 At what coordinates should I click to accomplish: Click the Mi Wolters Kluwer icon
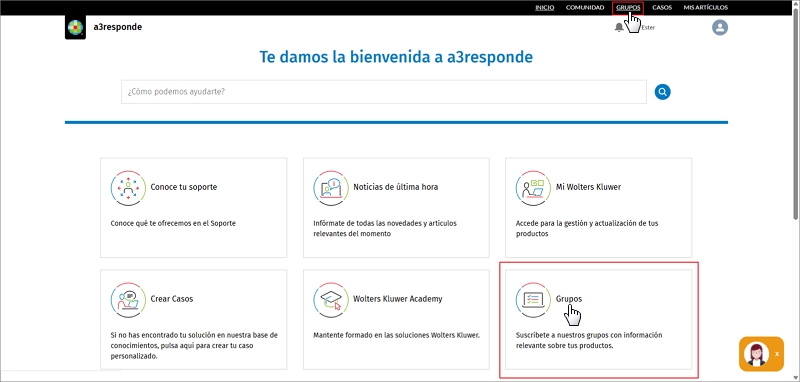533,188
